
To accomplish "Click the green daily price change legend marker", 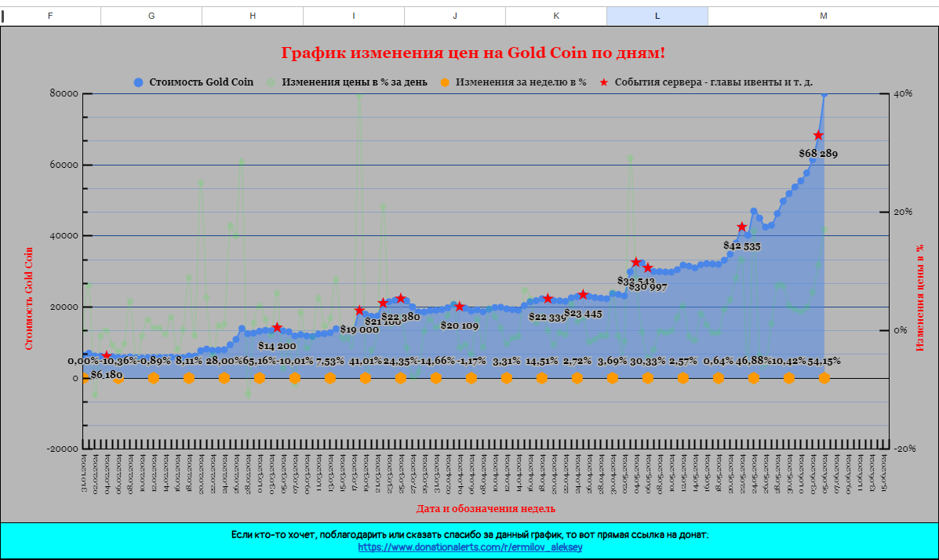I will click(271, 82).
